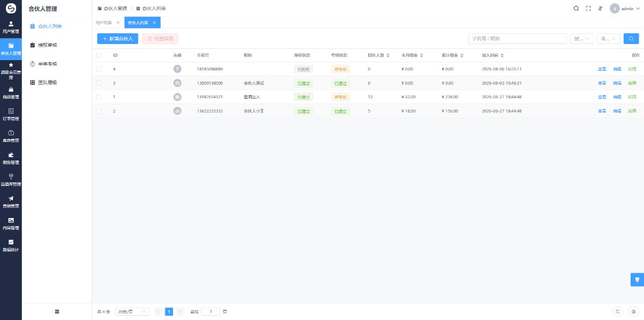Screen dimensions: 644x320
Task: Check the select-all checkbox in table header
Action: coord(98,55)
